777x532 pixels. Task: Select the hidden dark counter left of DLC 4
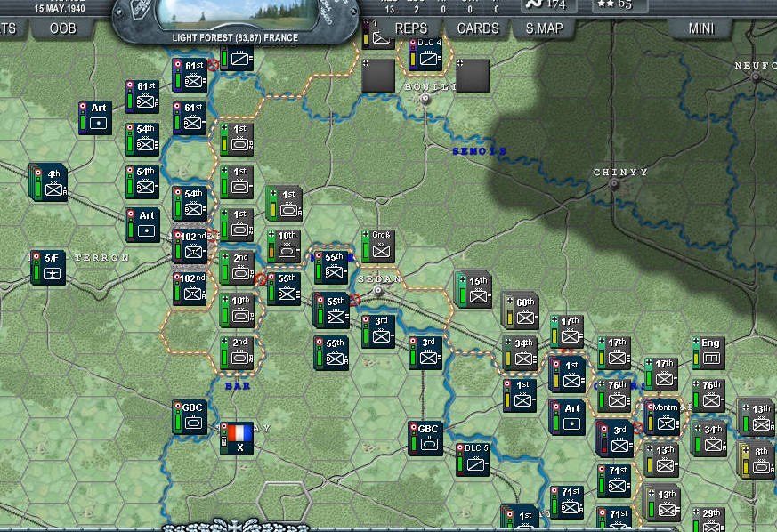[x=378, y=76]
